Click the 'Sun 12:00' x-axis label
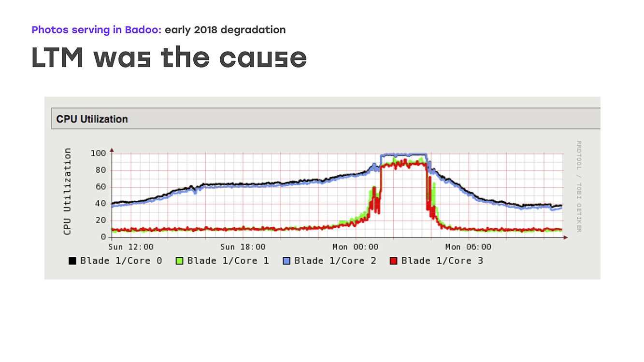Screen dimensions: 644x362 coord(131,247)
